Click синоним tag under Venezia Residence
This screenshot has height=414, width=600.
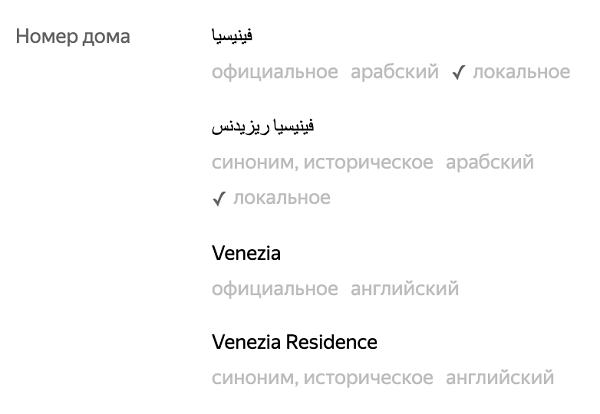point(254,378)
